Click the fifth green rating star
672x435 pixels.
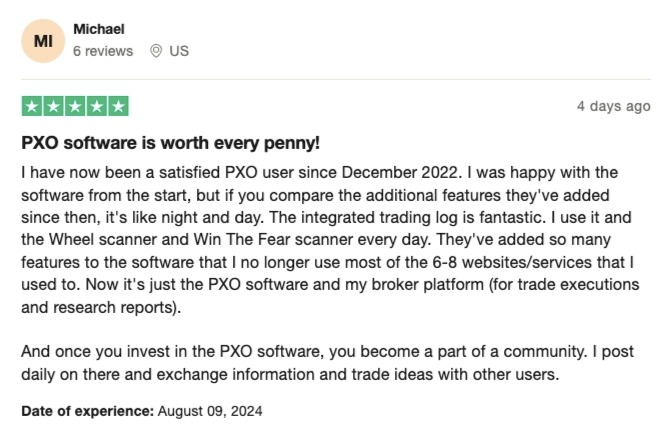(x=118, y=106)
